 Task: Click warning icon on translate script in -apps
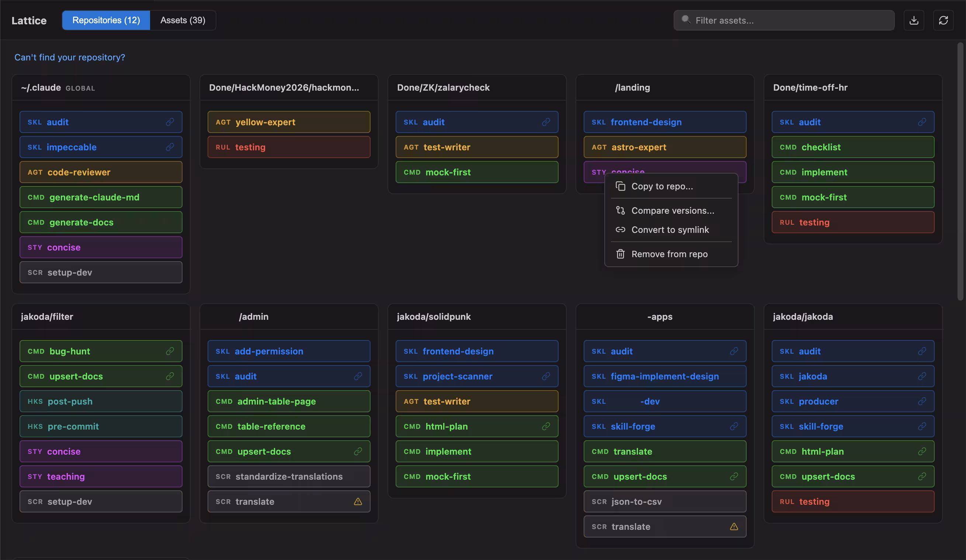pos(734,526)
